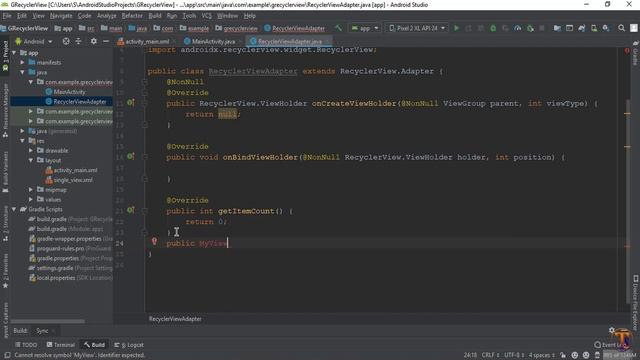The width and height of the screenshot is (640, 360).
Task: Open Project panel settings gear
Action: click(93, 41)
